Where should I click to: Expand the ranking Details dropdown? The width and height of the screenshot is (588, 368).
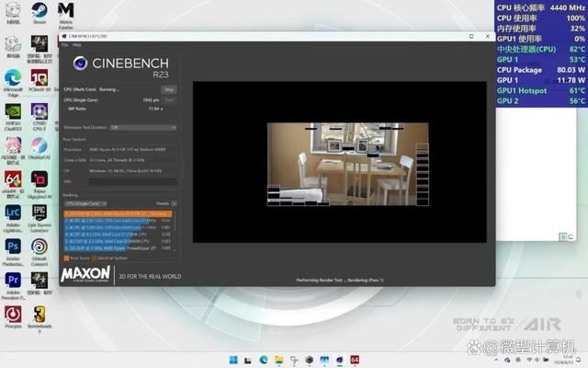[164, 203]
